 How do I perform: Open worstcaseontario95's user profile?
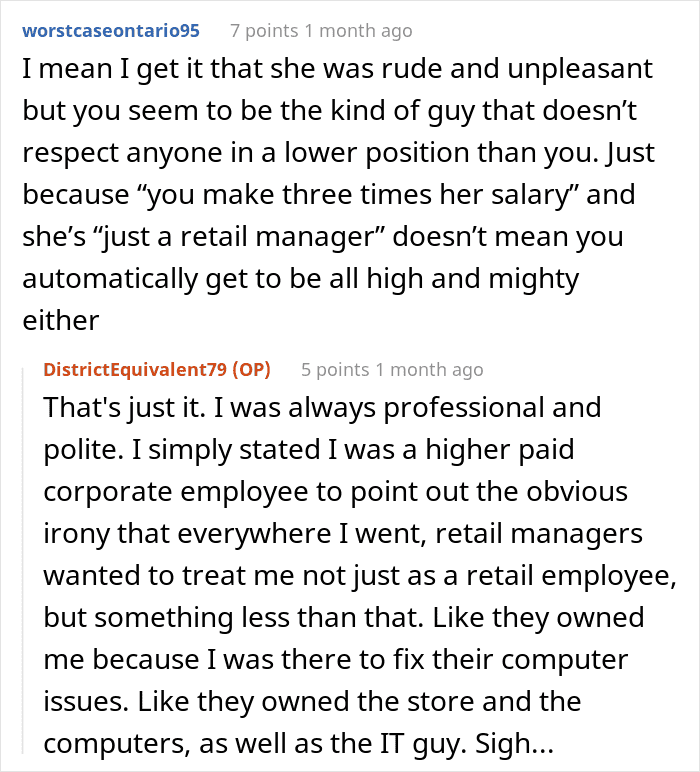tap(111, 31)
